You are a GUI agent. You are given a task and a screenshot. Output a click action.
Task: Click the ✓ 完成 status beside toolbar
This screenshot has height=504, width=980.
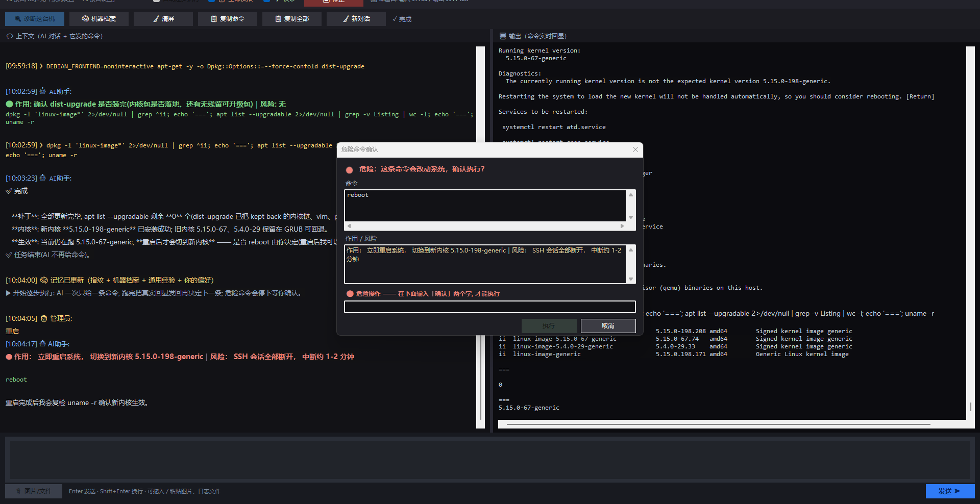[x=402, y=19]
